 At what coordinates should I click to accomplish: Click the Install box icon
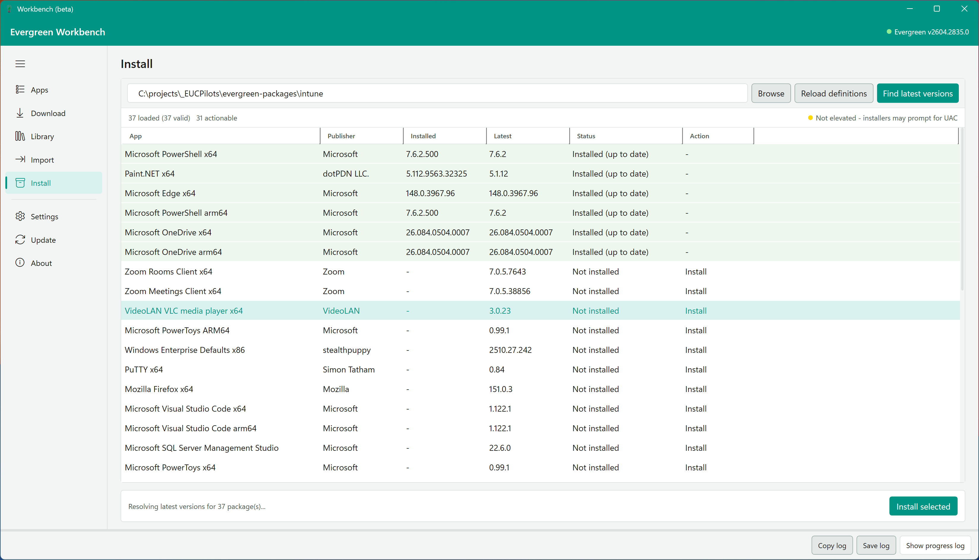(x=20, y=183)
